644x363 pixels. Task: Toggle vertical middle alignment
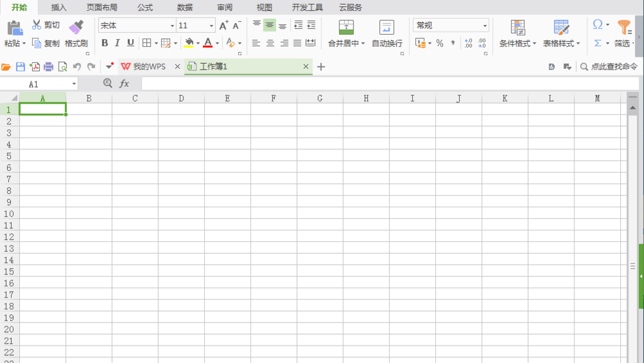click(x=269, y=25)
